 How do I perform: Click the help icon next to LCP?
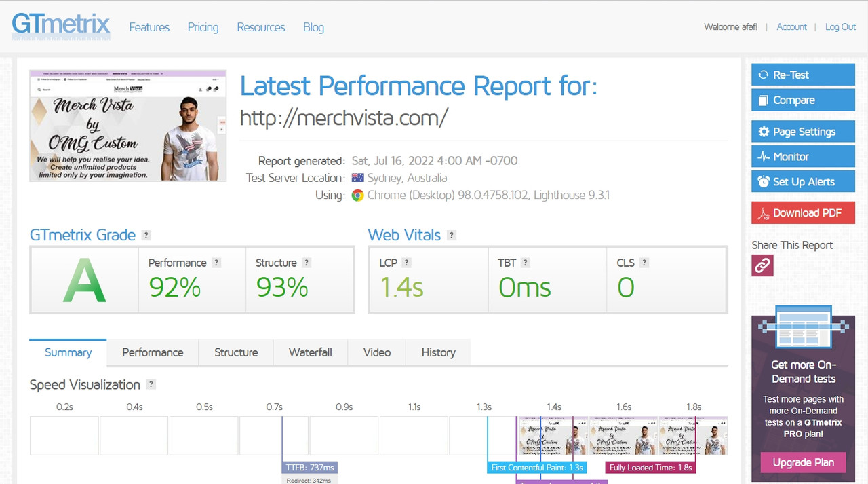(406, 263)
